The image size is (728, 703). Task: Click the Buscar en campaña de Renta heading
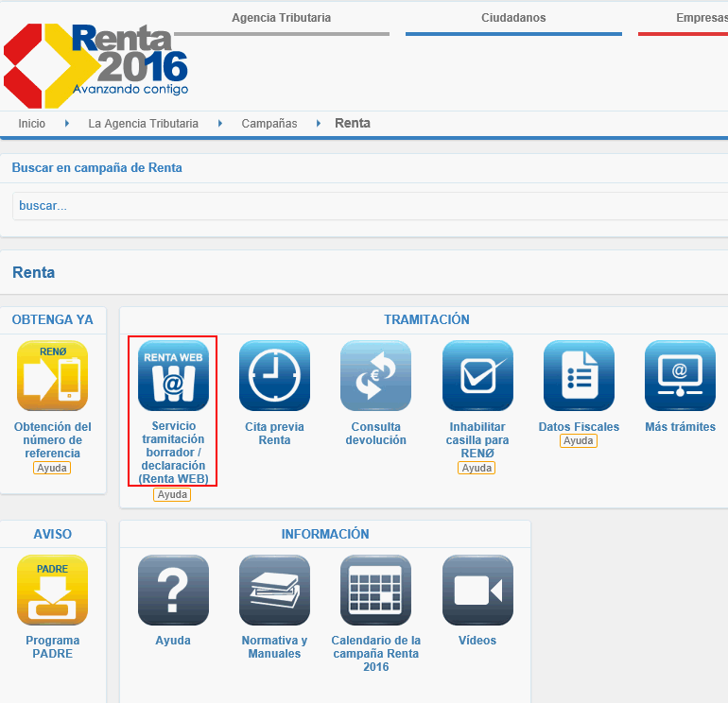(x=97, y=168)
